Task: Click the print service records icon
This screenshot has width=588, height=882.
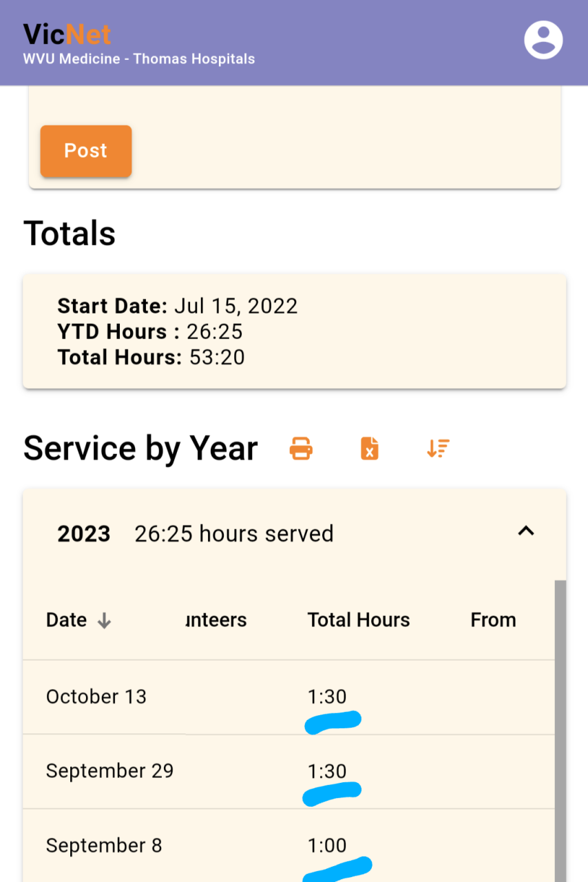Action: point(301,449)
